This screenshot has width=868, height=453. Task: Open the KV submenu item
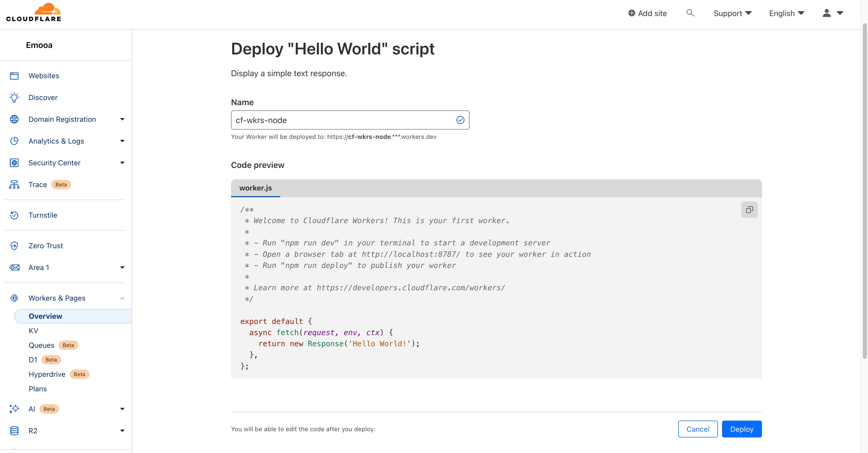(33, 331)
